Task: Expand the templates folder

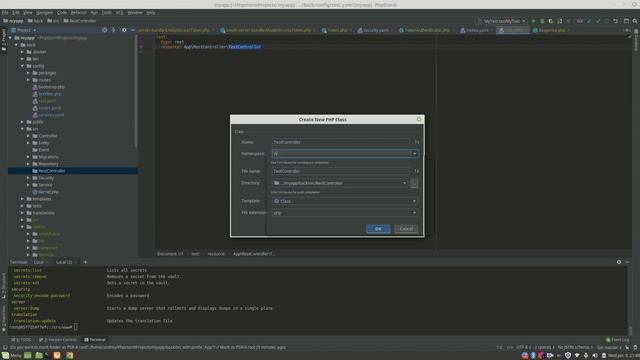Action: click(x=22, y=199)
